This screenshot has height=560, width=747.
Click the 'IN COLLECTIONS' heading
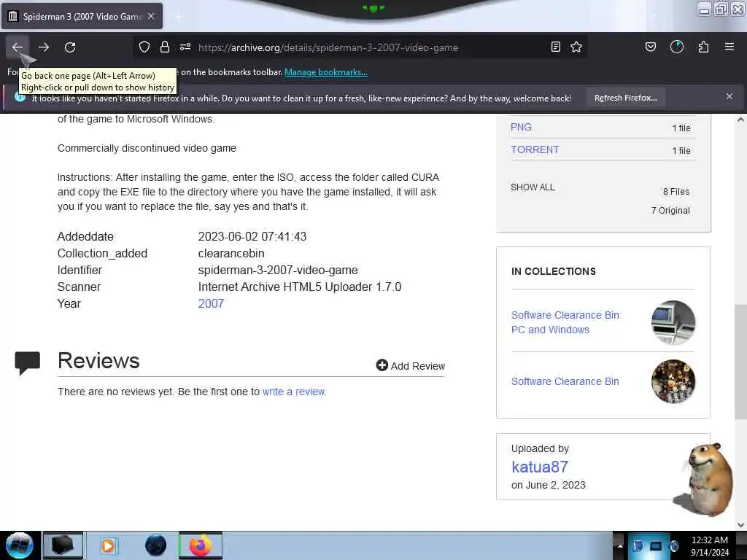click(x=554, y=271)
